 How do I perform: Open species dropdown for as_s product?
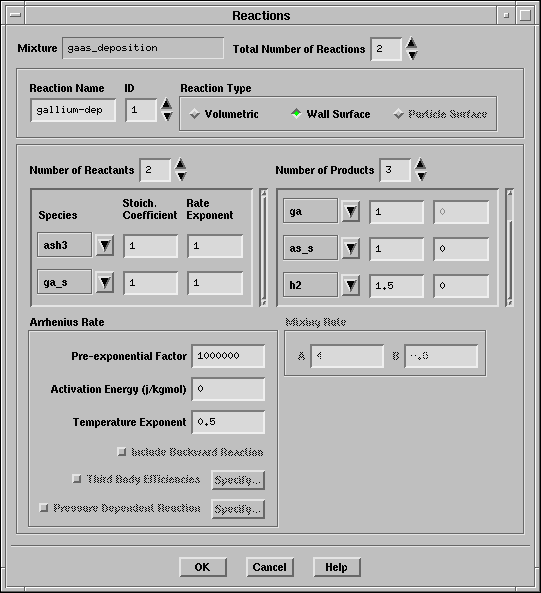coord(351,248)
